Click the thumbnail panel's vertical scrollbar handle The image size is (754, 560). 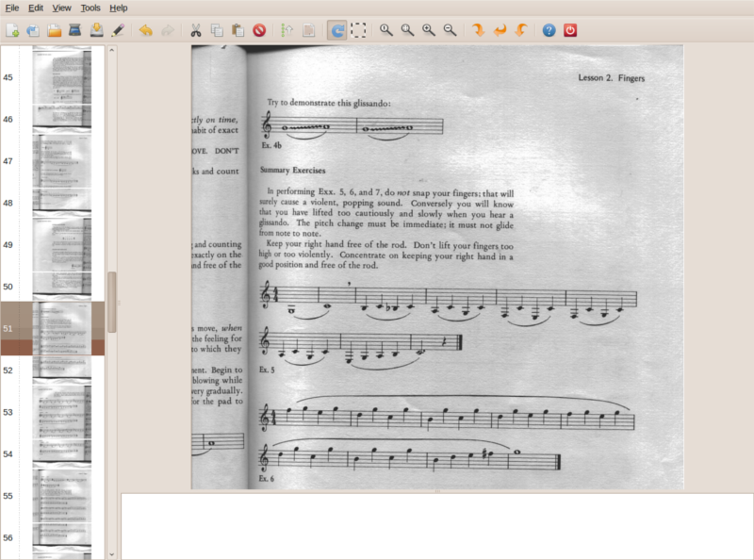point(111,302)
